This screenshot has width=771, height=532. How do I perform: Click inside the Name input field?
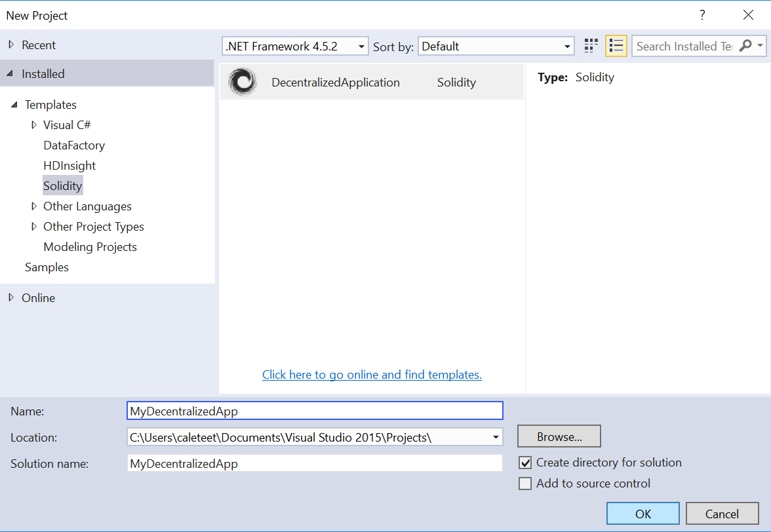click(x=315, y=410)
